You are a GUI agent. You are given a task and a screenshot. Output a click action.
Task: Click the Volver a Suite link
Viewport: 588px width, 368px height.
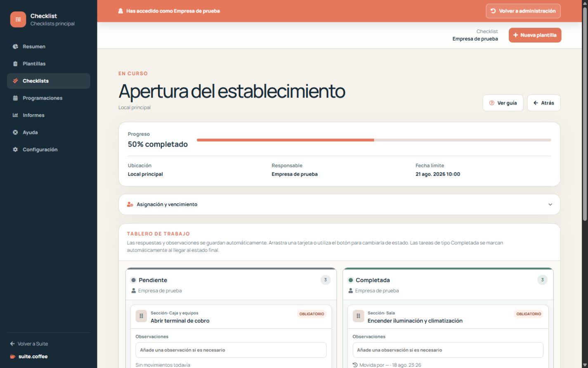(x=29, y=344)
